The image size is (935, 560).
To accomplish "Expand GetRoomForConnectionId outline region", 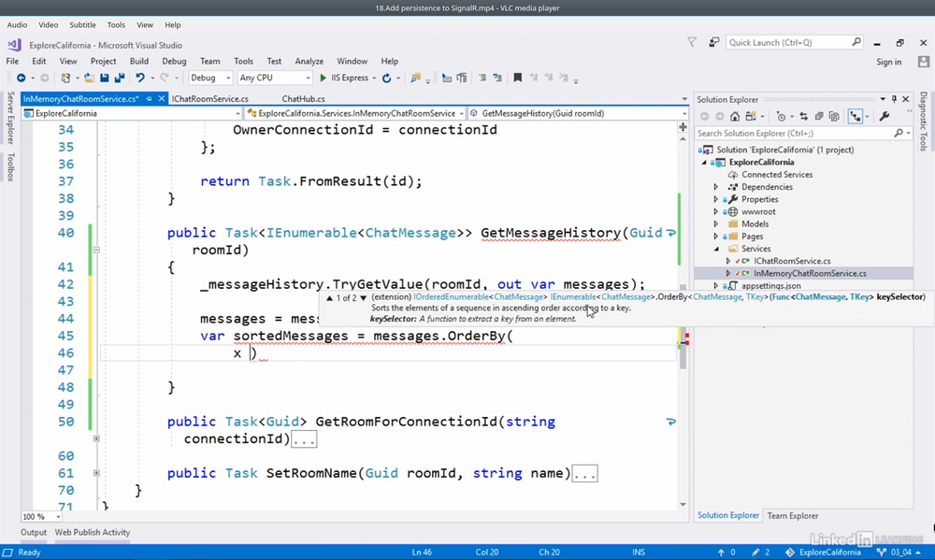I will (x=96, y=438).
